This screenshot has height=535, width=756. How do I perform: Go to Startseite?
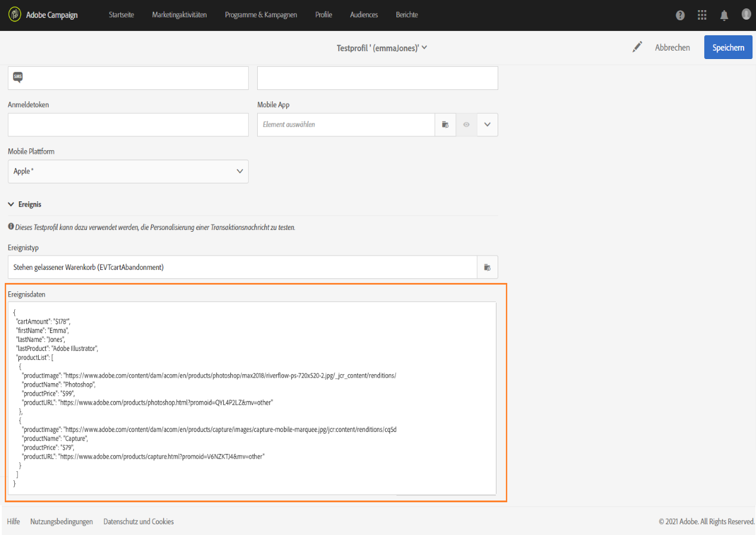121,15
